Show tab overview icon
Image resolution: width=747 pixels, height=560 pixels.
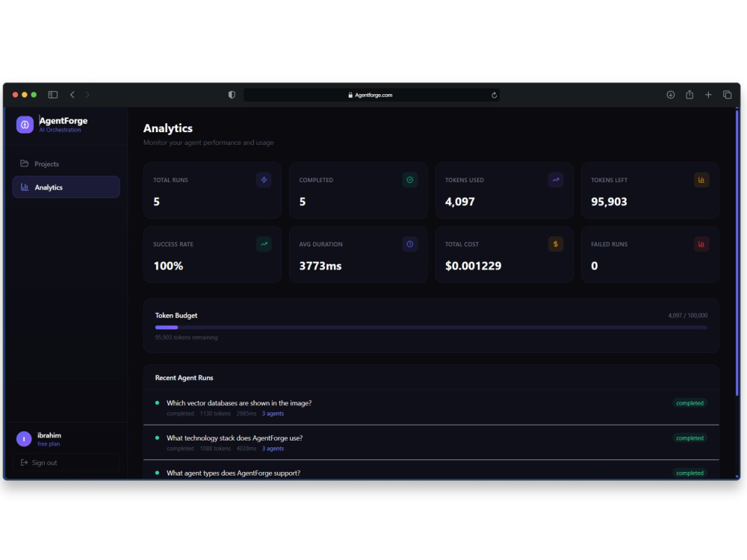(728, 95)
